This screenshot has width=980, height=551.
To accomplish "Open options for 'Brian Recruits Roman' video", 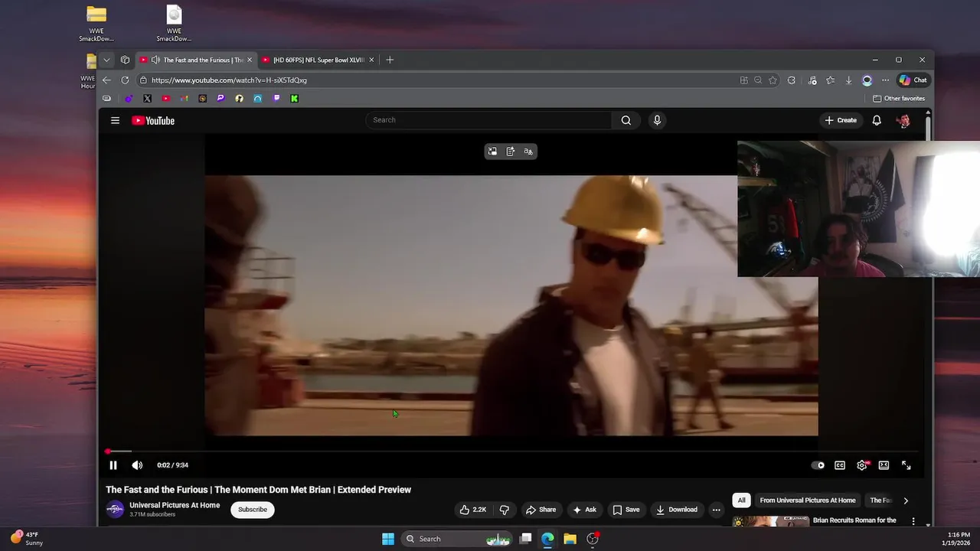I will tap(913, 521).
